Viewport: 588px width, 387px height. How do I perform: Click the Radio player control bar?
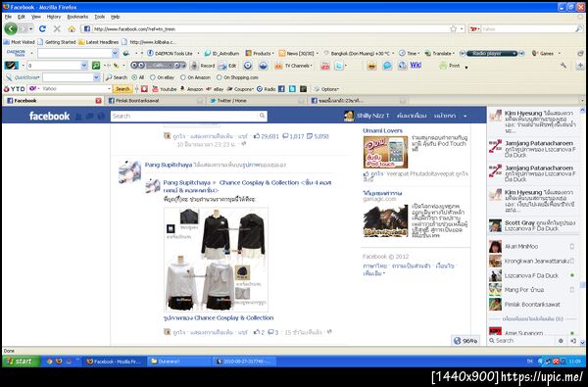[x=492, y=53]
